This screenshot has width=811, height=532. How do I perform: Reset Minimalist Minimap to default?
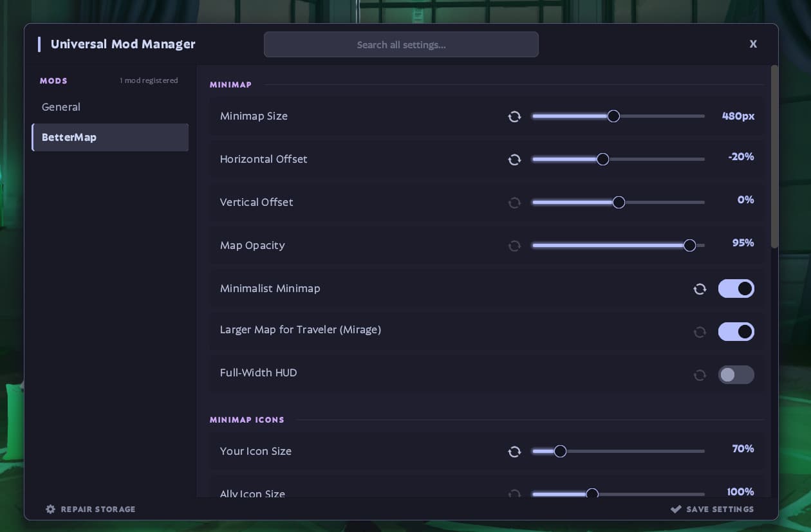tap(700, 289)
